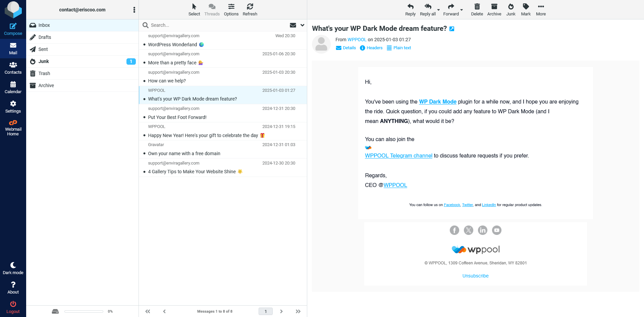
Task: Open the Junk folder
Action: (x=44, y=61)
